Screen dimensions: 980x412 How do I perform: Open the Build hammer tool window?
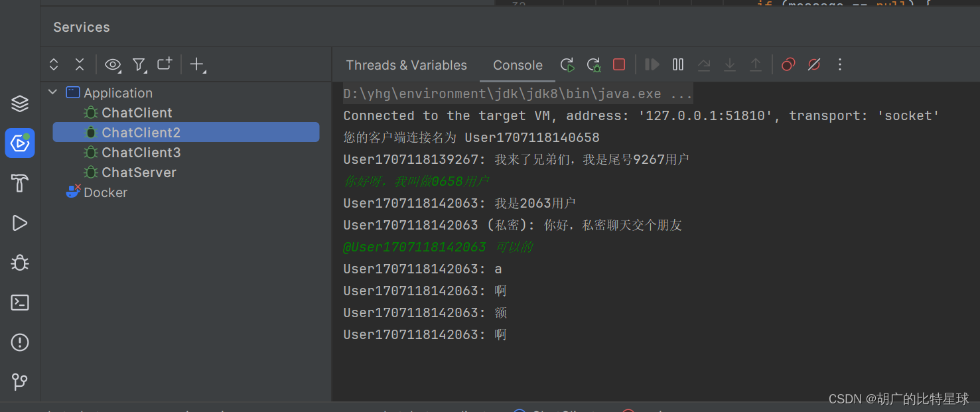(x=20, y=183)
